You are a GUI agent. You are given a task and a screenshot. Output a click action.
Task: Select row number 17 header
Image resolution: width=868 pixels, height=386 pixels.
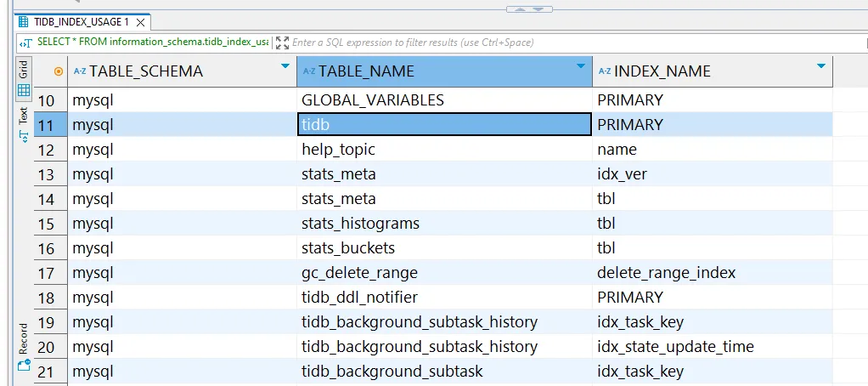coord(47,273)
